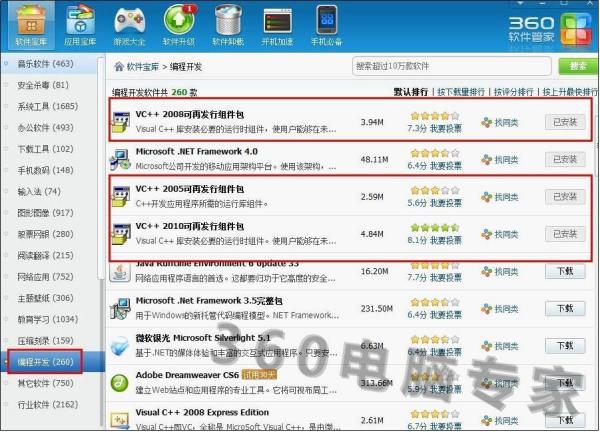Select 默认排行 sorting
Viewport: 600px width, 432px height.
tap(411, 92)
